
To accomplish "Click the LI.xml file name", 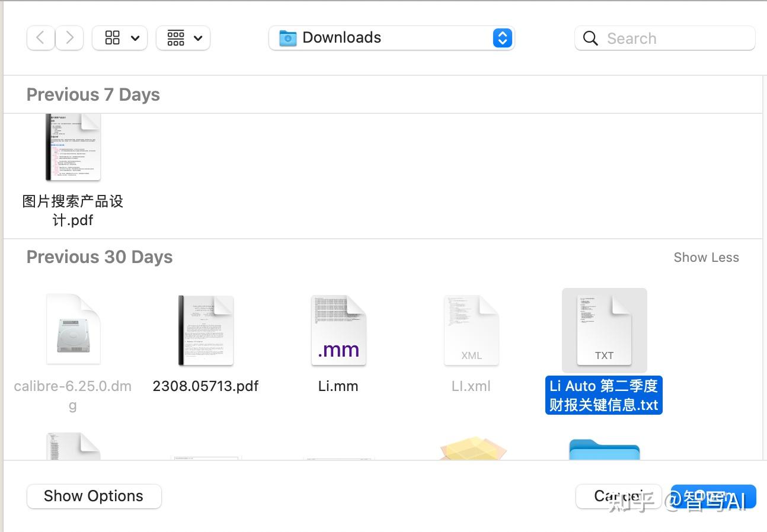I will pos(471,386).
